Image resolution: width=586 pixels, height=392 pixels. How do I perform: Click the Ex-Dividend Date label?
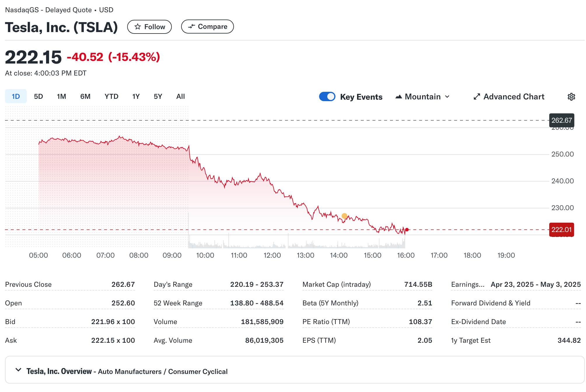(478, 322)
